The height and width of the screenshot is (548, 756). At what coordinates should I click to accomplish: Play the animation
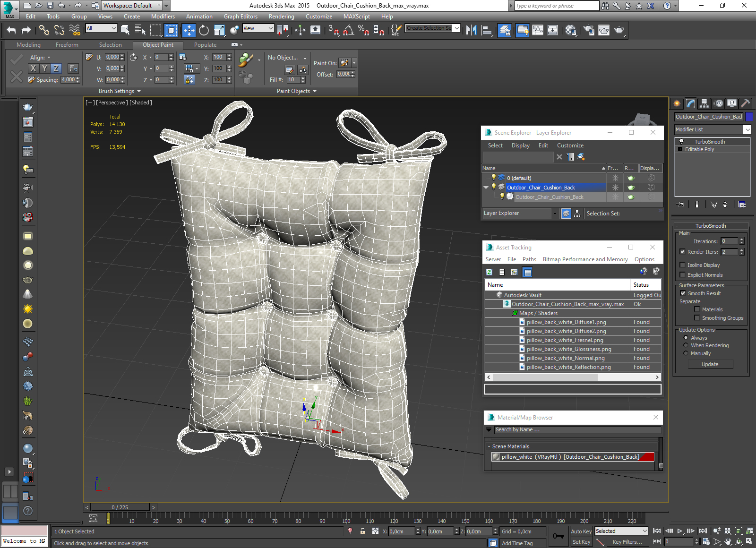click(680, 531)
